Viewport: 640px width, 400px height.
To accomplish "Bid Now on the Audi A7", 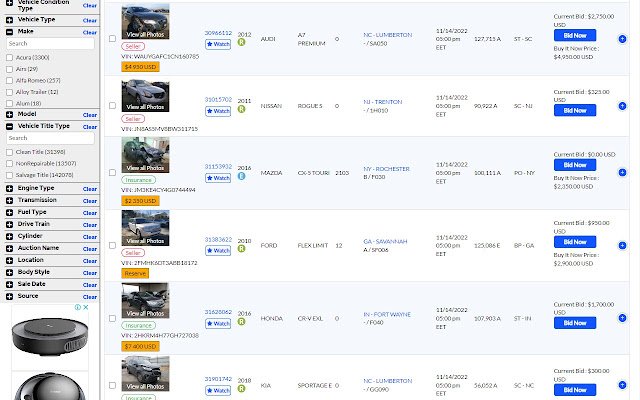I will click(x=575, y=36).
